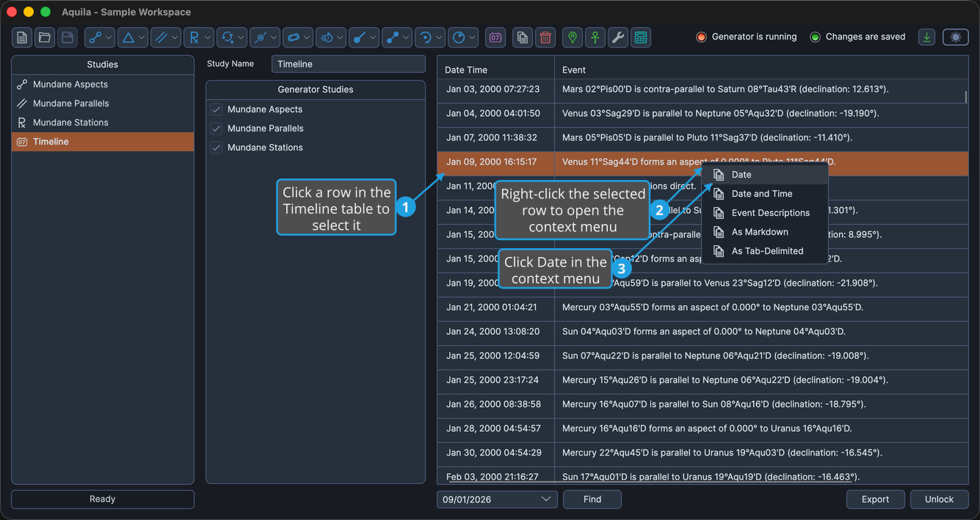Viewport: 980px width, 520px height.
Task: Select the Jan 30, 2000 04:54:29 row
Action: click(703, 453)
